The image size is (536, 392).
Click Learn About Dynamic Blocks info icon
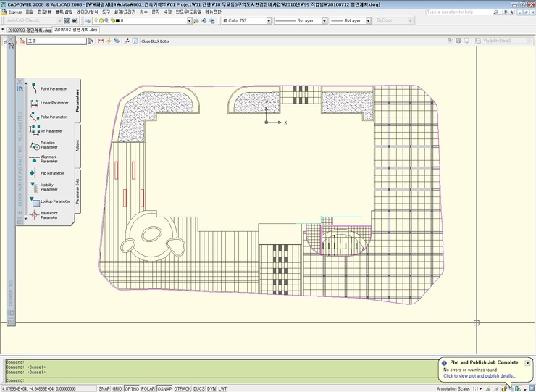pyautogui.click(x=135, y=41)
